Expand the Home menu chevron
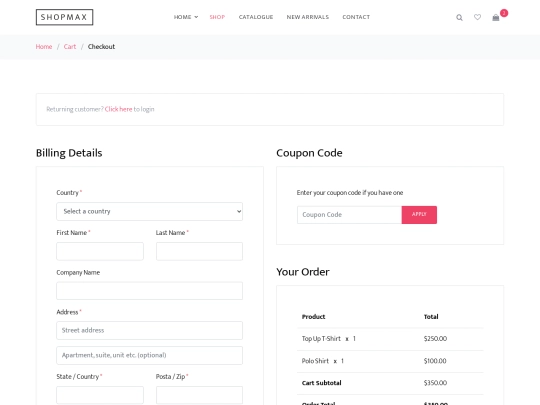Screen dimensions: 540x405 pos(196,17)
